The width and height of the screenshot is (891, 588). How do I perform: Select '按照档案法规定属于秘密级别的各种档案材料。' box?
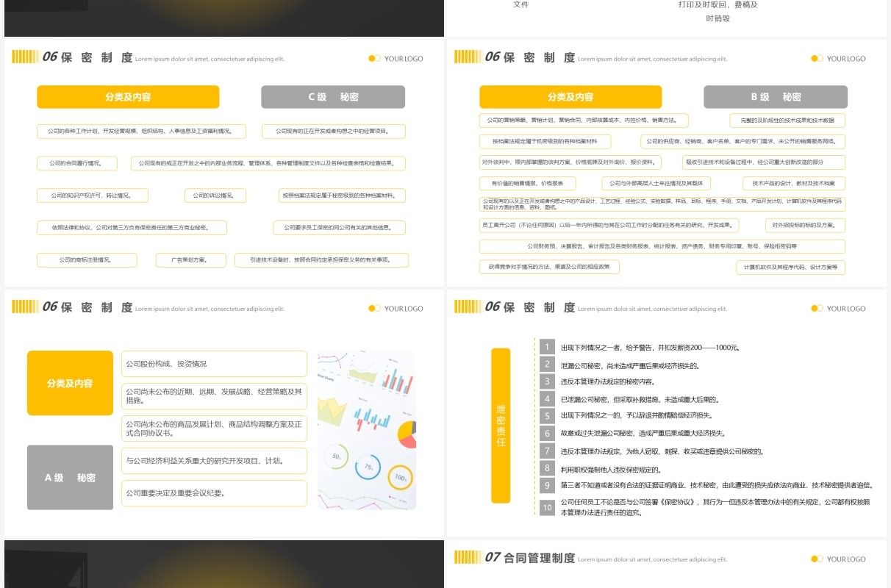[342, 196]
